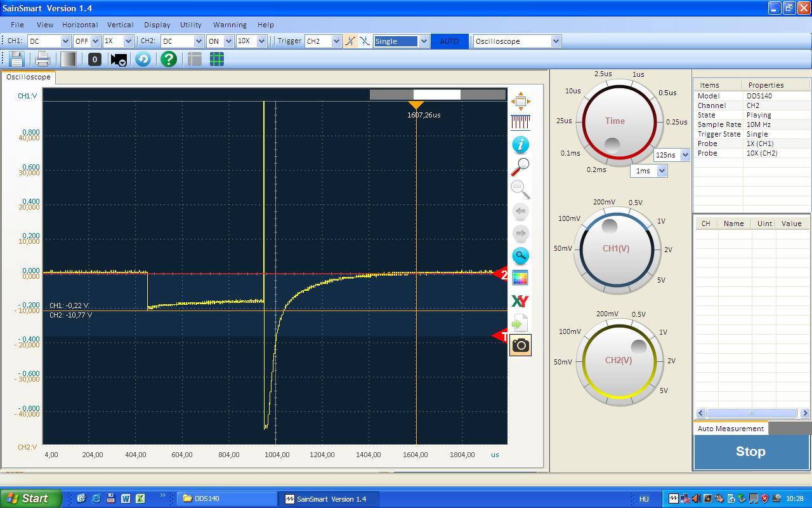
Task: Open the Warnning menu
Action: coord(230,25)
